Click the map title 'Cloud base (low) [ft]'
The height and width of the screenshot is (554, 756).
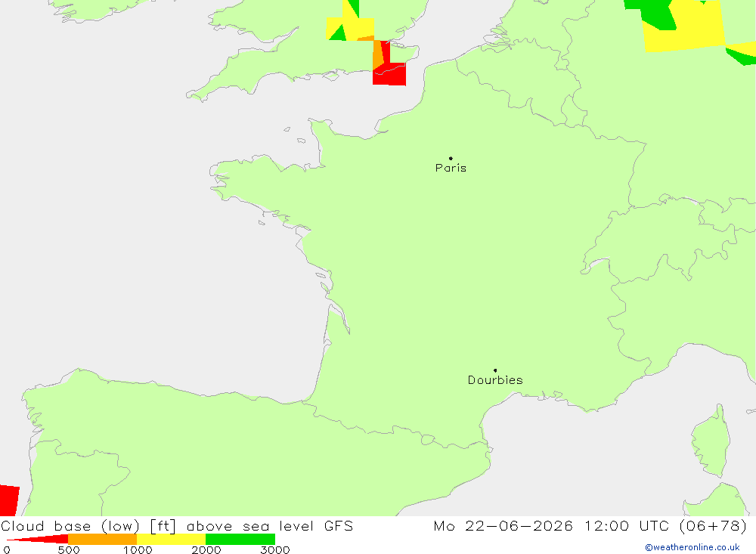click(x=88, y=526)
